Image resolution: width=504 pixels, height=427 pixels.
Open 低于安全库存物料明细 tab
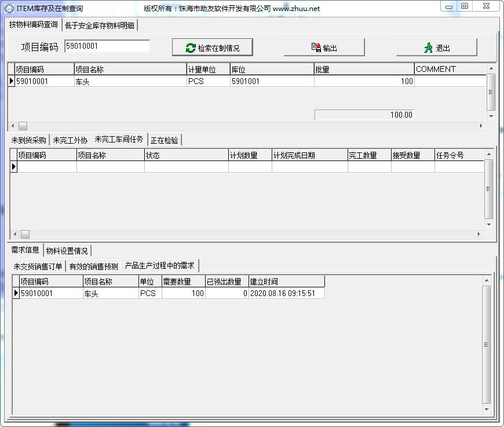pos(100,25)
